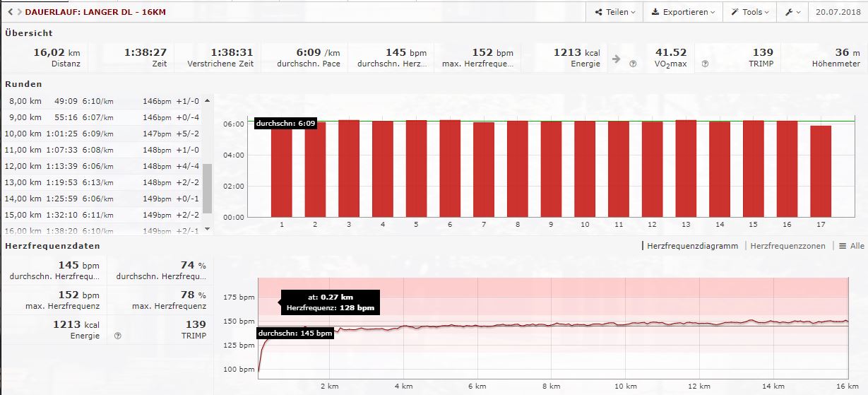Go to next activity with right arrow
The width and height of the screenshot is (868, 395).
pyautogui.click(x=18, y=12)
